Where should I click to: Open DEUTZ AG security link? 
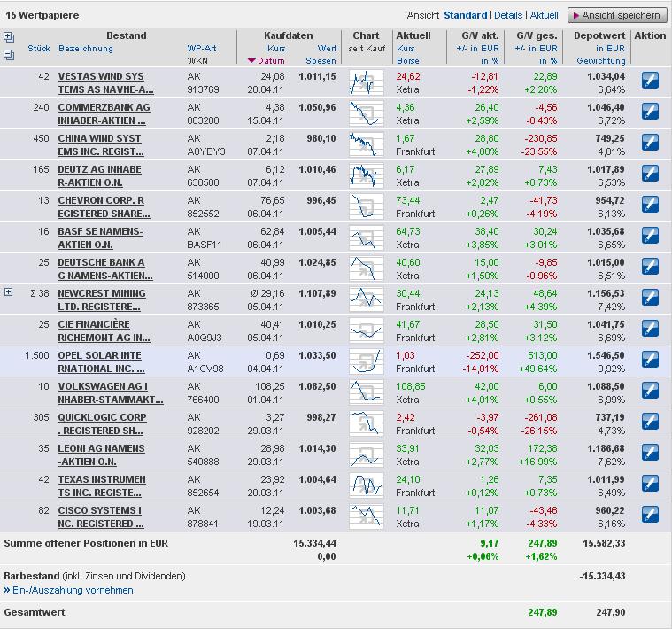[100, 175]
